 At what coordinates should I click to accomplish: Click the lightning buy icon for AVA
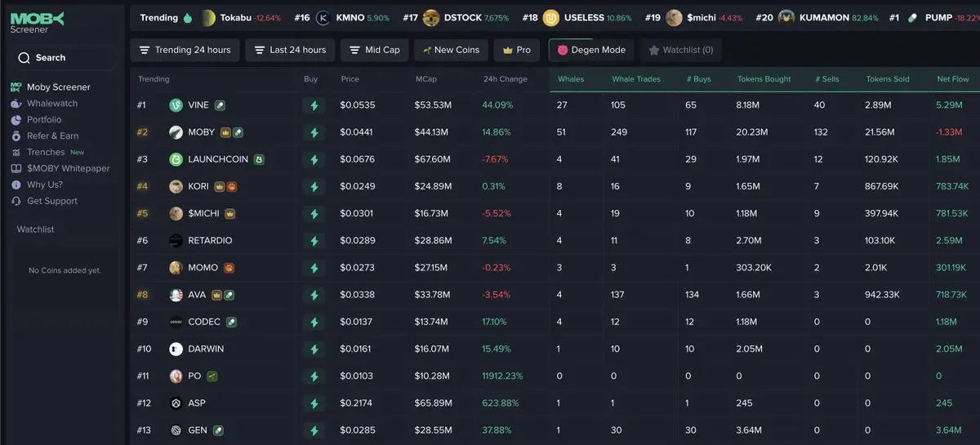tap(314, 295)
